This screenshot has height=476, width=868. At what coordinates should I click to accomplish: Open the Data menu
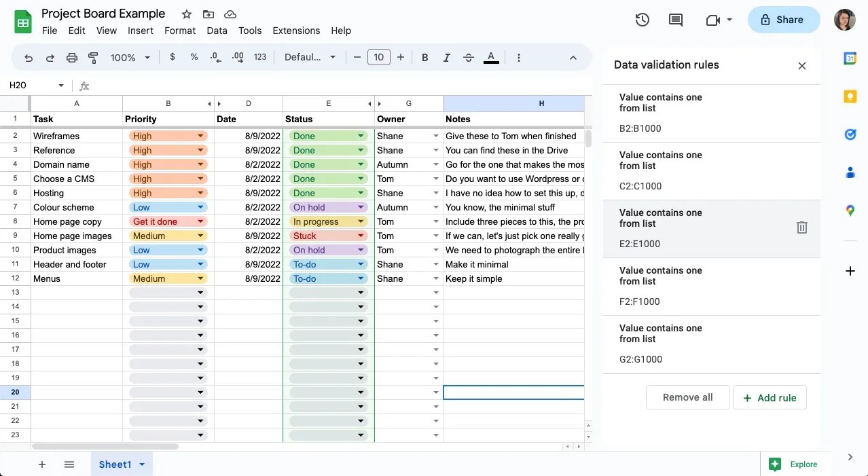(x=217, y=31)
